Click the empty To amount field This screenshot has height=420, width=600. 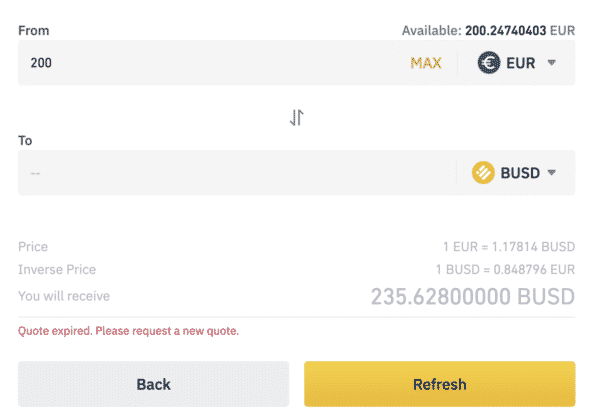[x=237, y=173]
